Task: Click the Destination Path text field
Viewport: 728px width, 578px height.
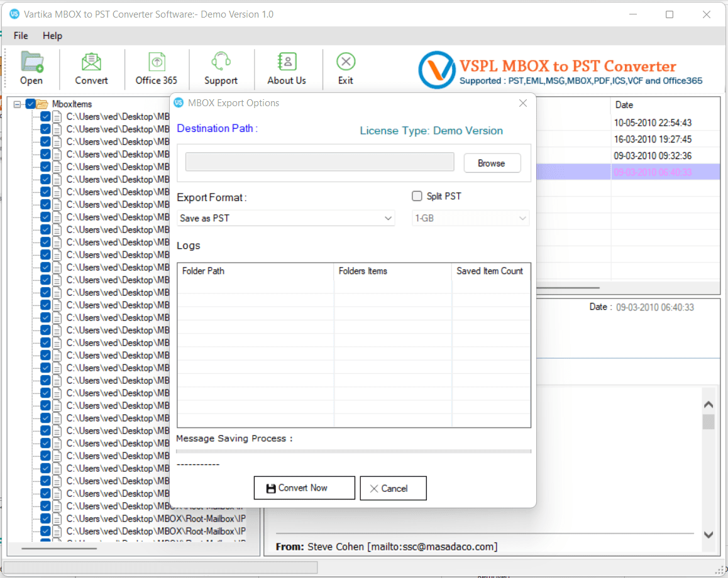Action: coord(319,162)
